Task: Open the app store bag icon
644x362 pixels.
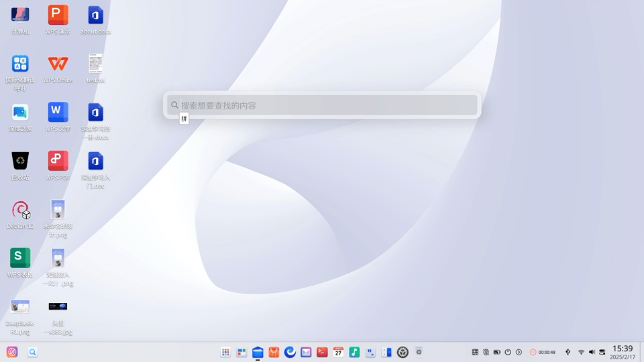Action: [274, 352]
